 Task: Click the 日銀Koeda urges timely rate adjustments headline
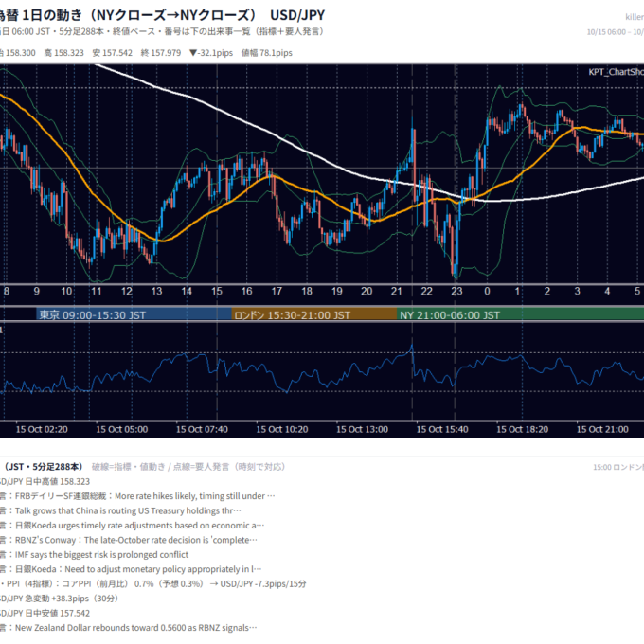pyautogui.click(x=133, y=526)
